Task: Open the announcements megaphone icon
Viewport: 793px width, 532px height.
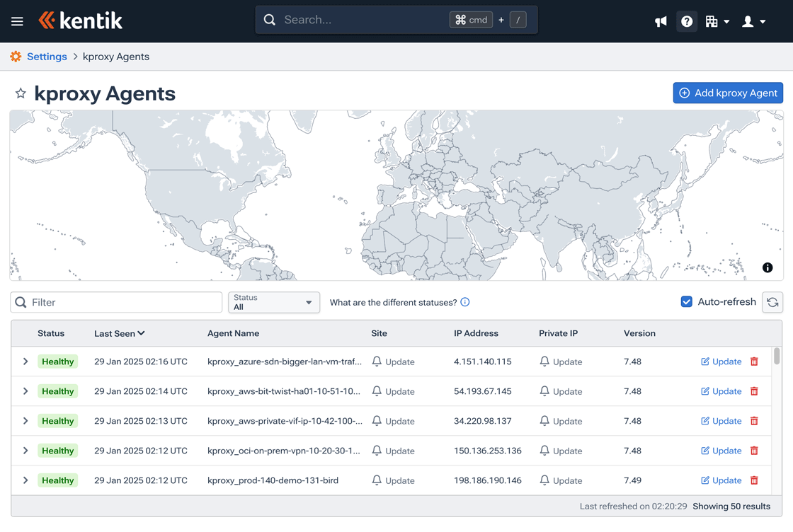Action: pyautogui.click(x=661, y=21)
